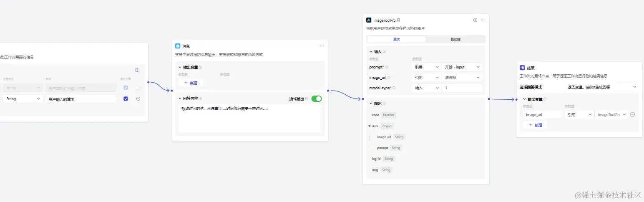
Task: Remove image_url output row in 结束 node
Action: [632, 114]
